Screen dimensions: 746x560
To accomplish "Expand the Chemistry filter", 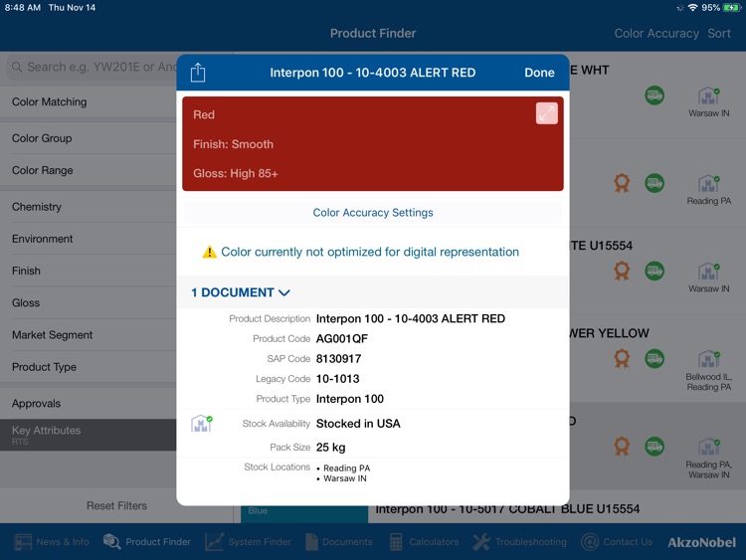I will (x=88, y=207).
